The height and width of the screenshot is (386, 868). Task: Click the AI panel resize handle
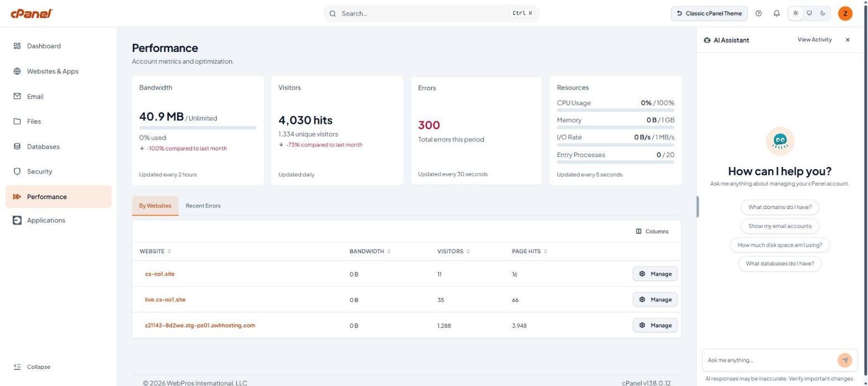pos(697,207)
